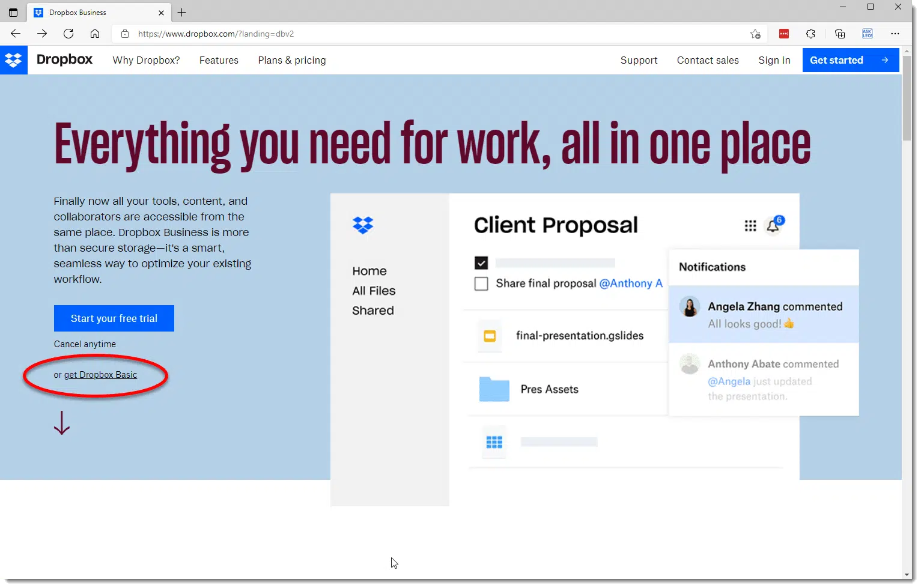Click the address bar URL field
This screenshot has width=921, height=588.
coord(439,34)
